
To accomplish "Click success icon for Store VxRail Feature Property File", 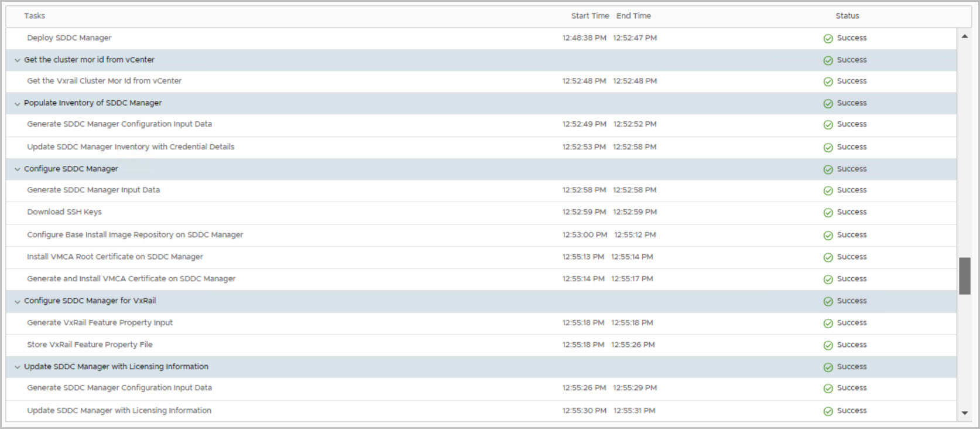I will [828, 345].
